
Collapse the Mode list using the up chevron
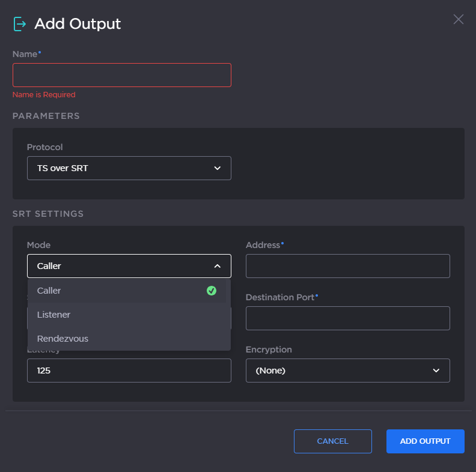pyautogui.click(x=218, y=266)
